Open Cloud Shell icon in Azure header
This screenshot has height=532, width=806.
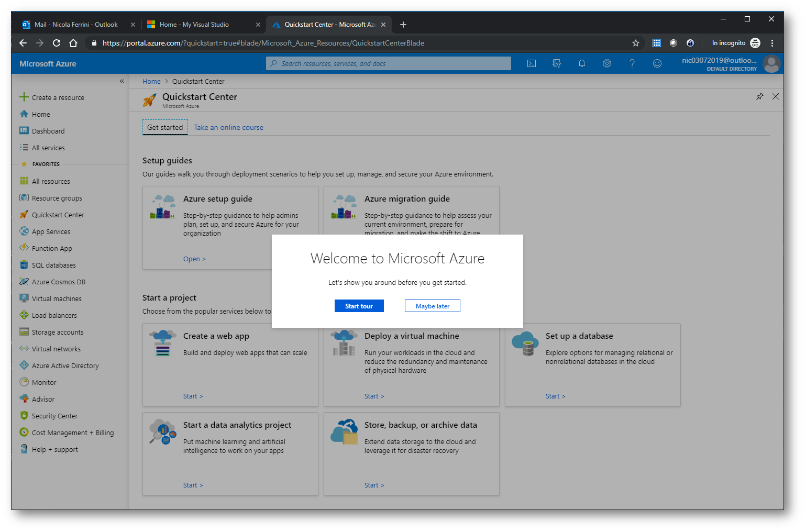pyautogui.click(x=532, y=63)
